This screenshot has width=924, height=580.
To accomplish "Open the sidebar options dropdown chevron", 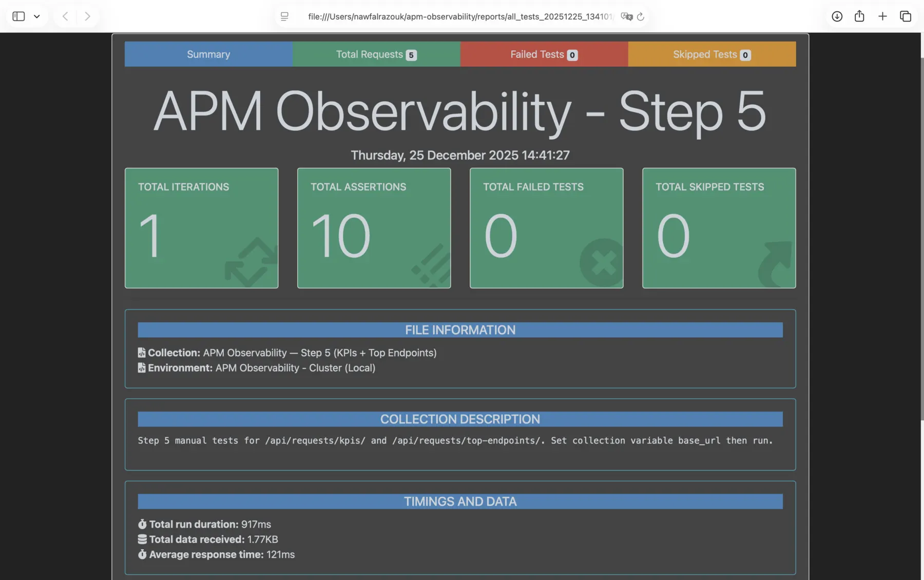I will pos(37,16).
